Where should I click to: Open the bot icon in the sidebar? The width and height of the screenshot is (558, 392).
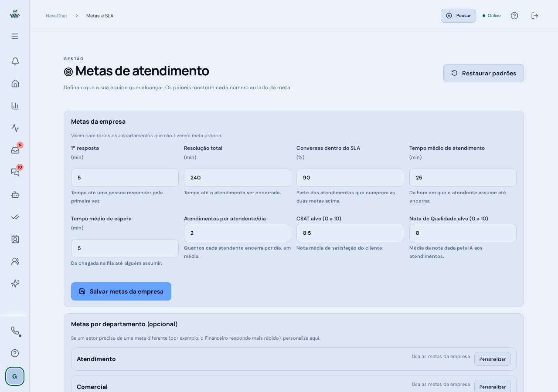pos(15,194)
